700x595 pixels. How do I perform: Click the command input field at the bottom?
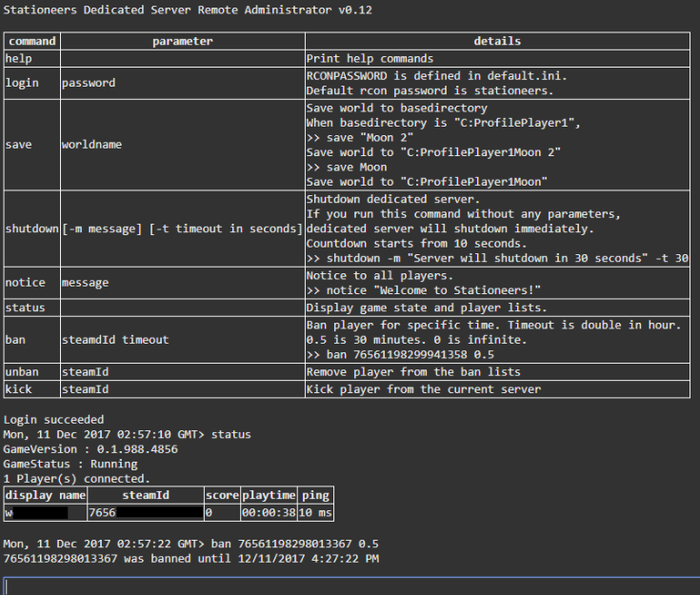point(350,585)
